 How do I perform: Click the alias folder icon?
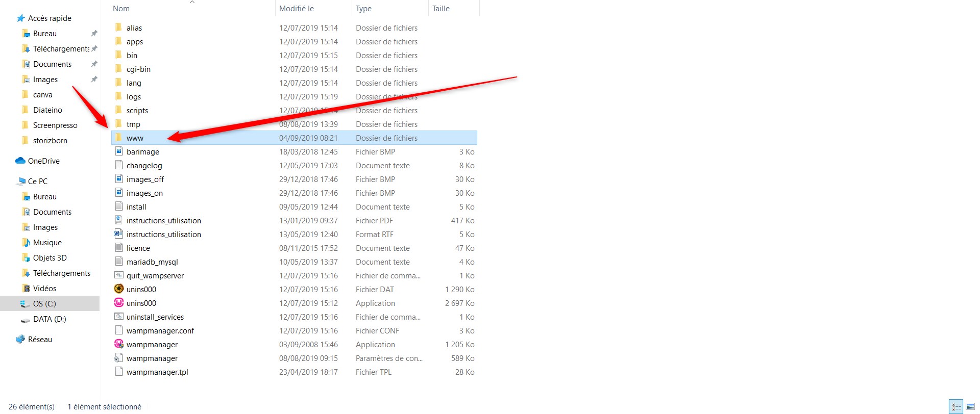(x=118, y=28)
